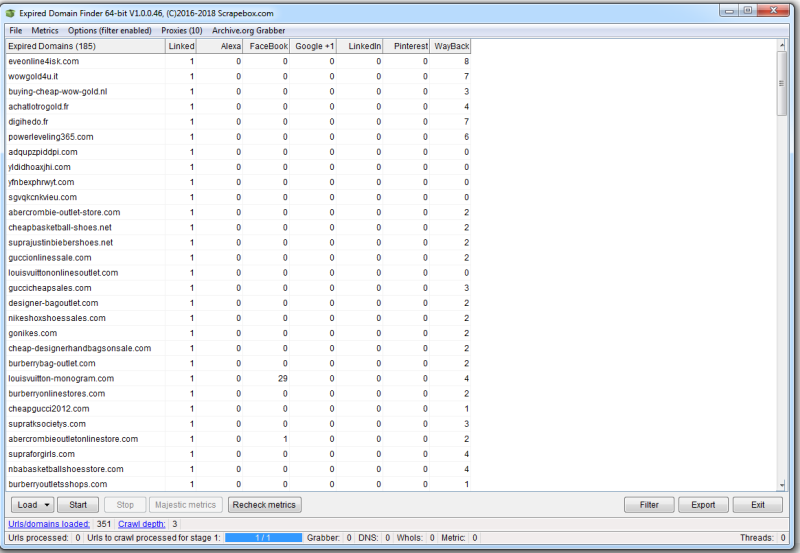Image resolution: width=800 pixels, height=553 pixels.
Task: Select the cheap-designerhandbagsonsale.com row
Action: pyautogui.click(x=238, y=348)
